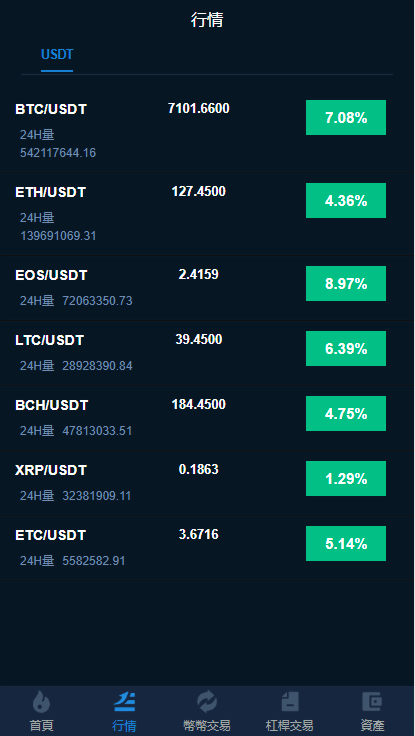Select the USDT tab
415x736 pixels.
57,54
